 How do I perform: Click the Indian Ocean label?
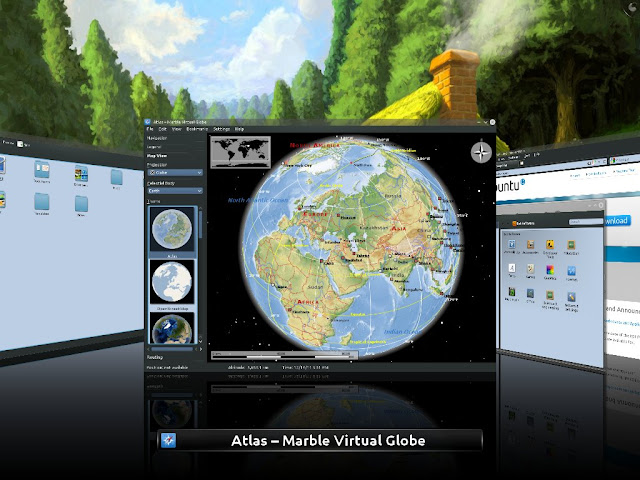tap(402, 331)
